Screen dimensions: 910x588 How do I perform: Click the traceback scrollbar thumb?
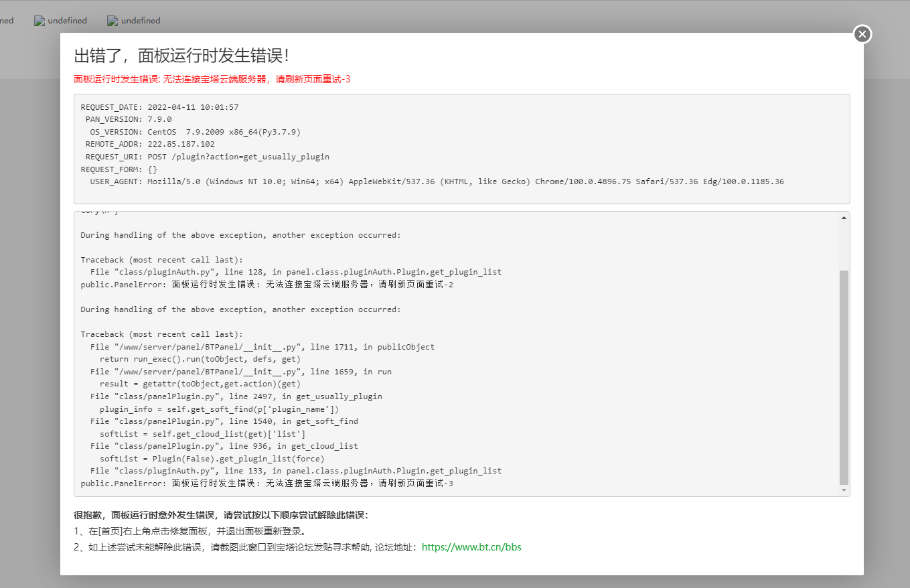click(844, 377)
